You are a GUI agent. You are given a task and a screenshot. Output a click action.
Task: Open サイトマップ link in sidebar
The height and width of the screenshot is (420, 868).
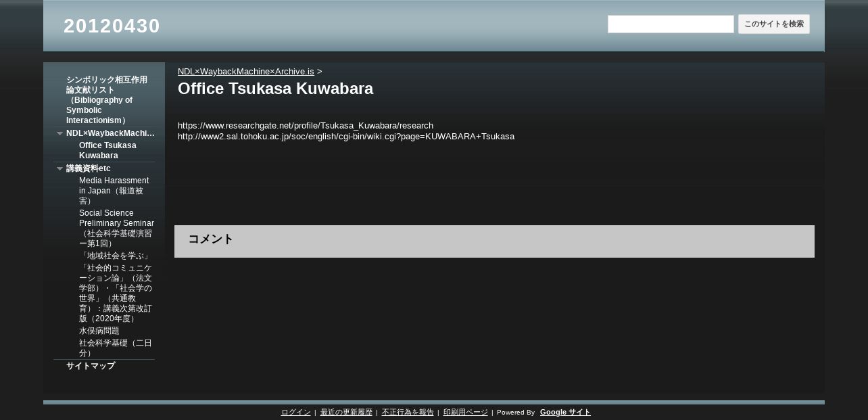click(91, 366)
